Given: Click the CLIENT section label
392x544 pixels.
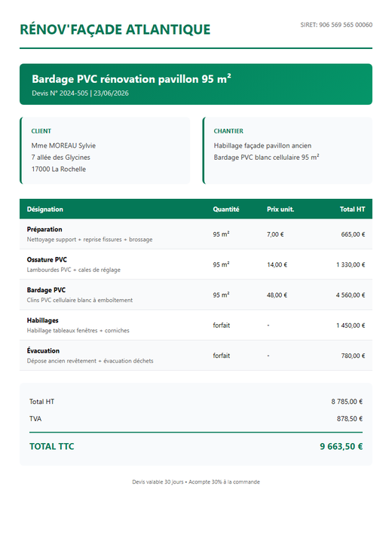Looking at the screenshot, I should pos(41,131).
